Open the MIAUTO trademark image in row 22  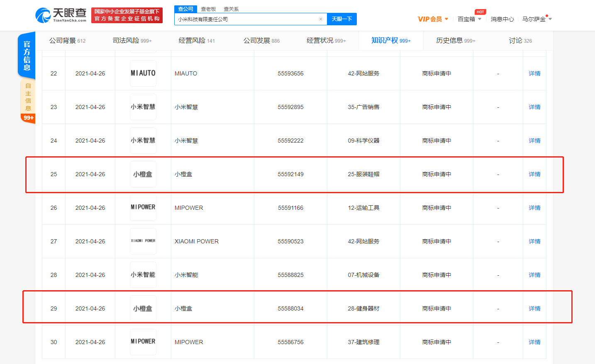(x=143, y=73)
